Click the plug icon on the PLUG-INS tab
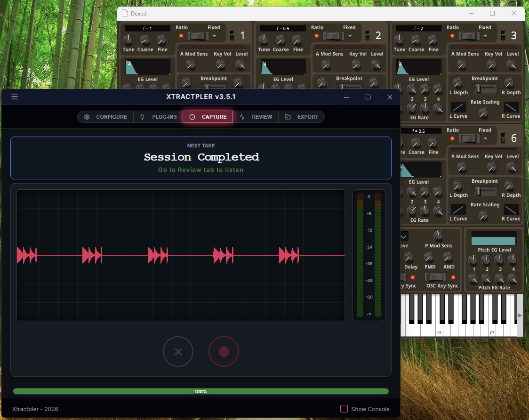 142,116
